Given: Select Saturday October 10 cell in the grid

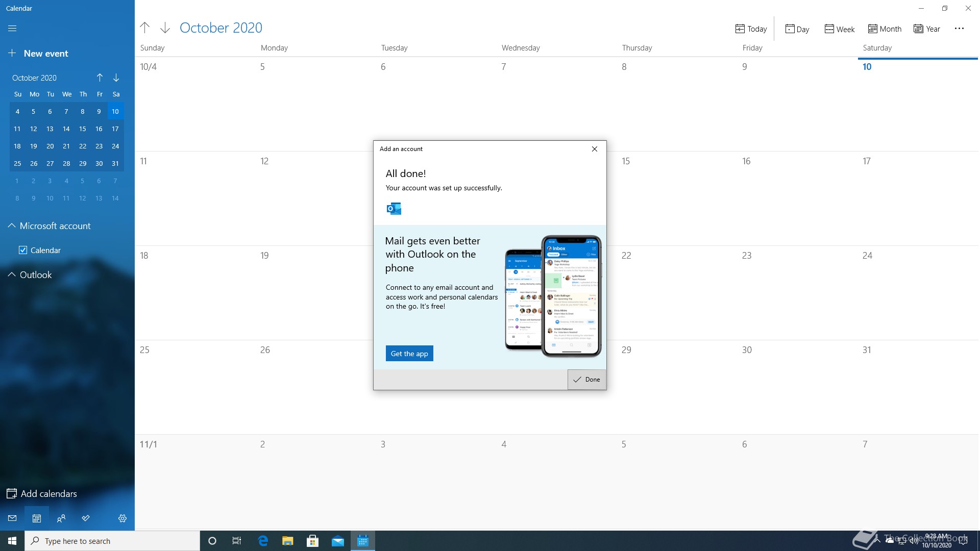Looking at the screenshot, I should [918, 104].
